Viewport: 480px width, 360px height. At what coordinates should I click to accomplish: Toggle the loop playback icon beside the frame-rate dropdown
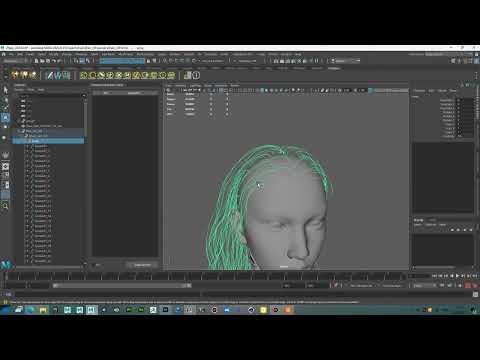442,286
